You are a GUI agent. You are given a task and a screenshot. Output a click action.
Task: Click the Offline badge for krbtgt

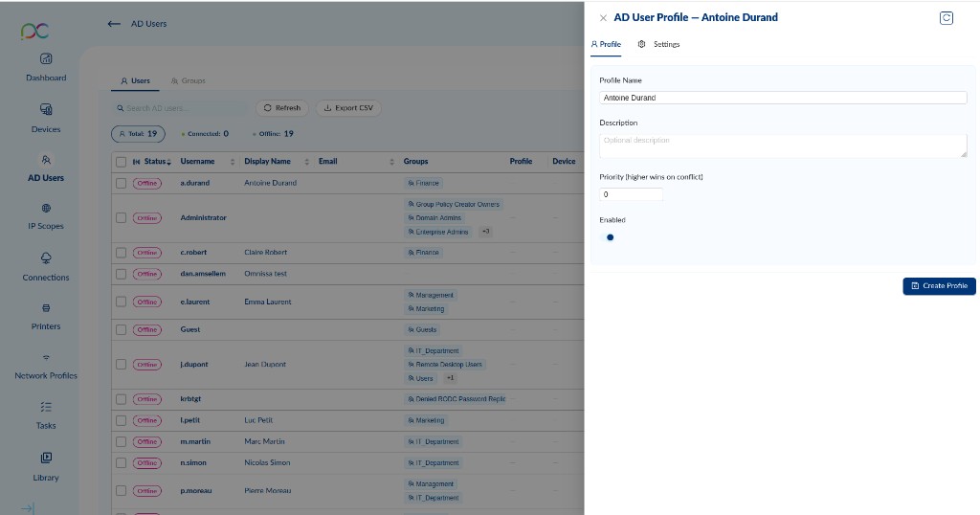coord(146,399)
